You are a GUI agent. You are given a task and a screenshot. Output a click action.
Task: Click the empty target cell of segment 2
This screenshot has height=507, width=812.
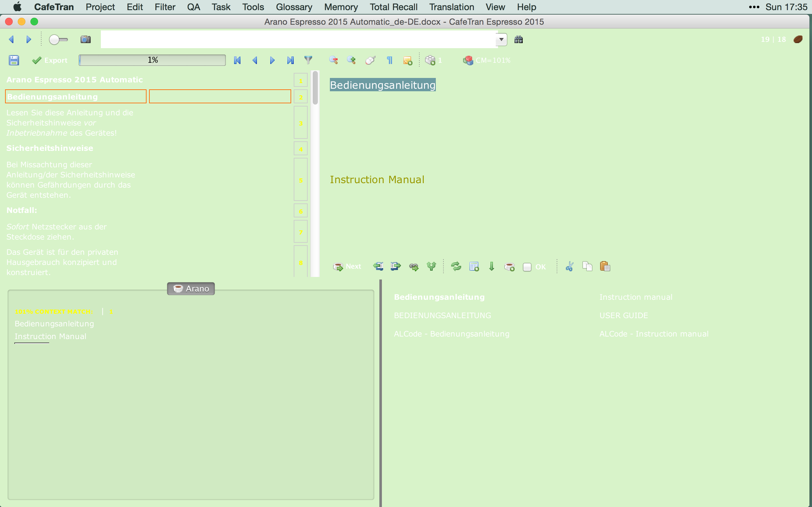220,97
